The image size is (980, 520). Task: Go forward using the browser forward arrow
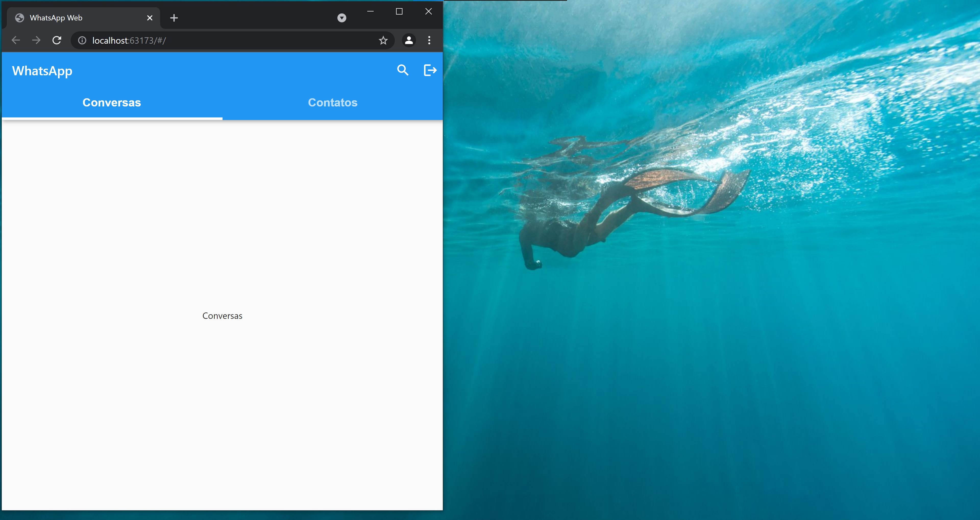tap(36, 40)
